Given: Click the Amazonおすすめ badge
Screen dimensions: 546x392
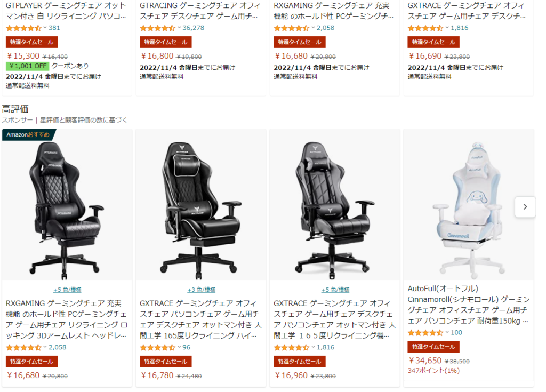Looking at the screenshot, I should pos(28,135).
